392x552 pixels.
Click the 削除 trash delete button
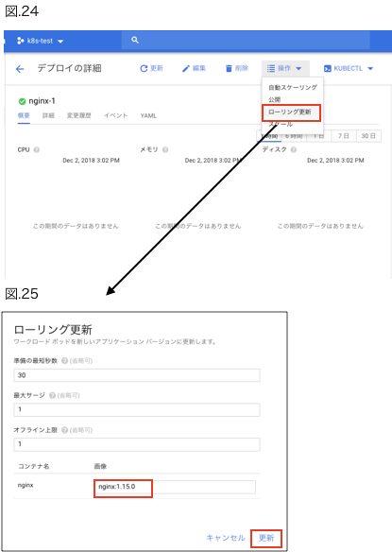237,68
